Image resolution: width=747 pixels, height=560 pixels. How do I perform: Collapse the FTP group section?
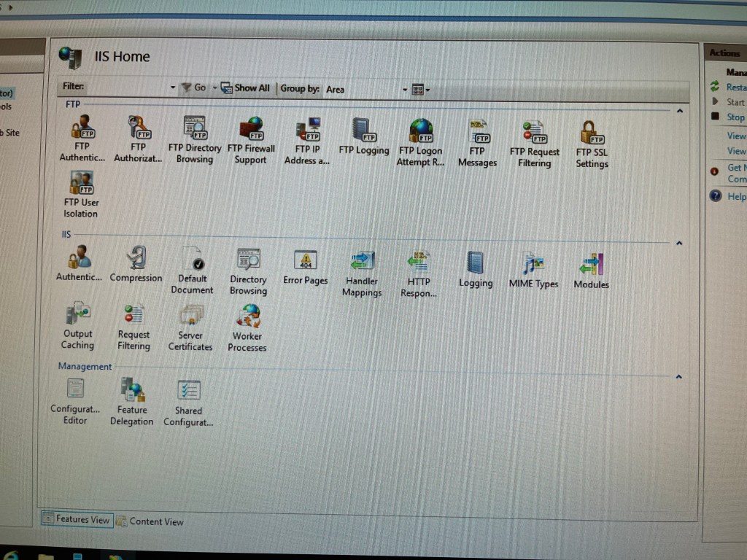pyautogui.click(x=680, y=111)
